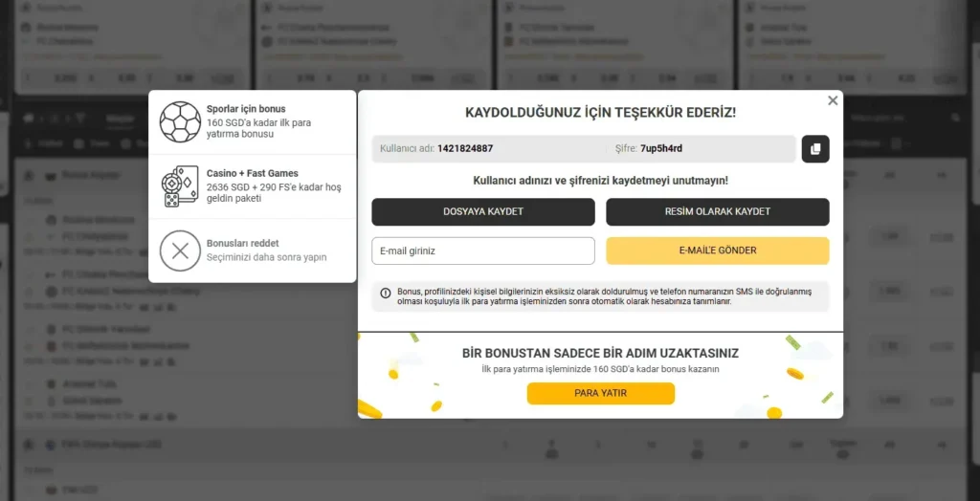Click "BİR BONUSTAN SADECE BİR ADIM UZAKTASINIZ" banner heading
Image resolution: width=980 pixels, height=501 pixels.
pos(600,353)
